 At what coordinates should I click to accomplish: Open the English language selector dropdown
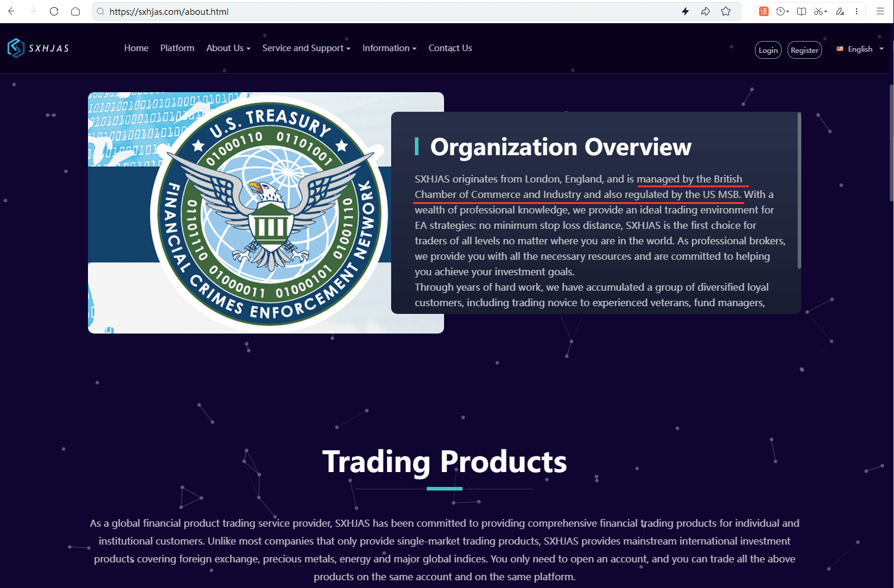point(860,49)
